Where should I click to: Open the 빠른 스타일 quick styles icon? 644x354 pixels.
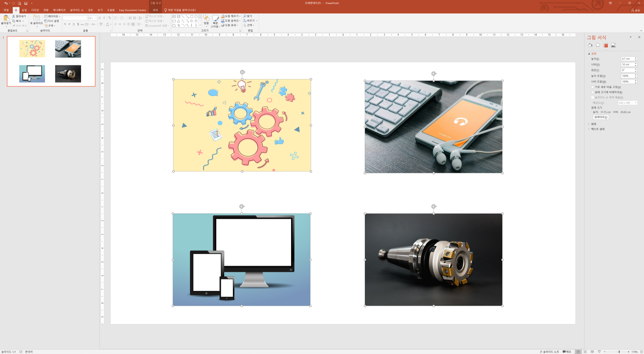215,18
